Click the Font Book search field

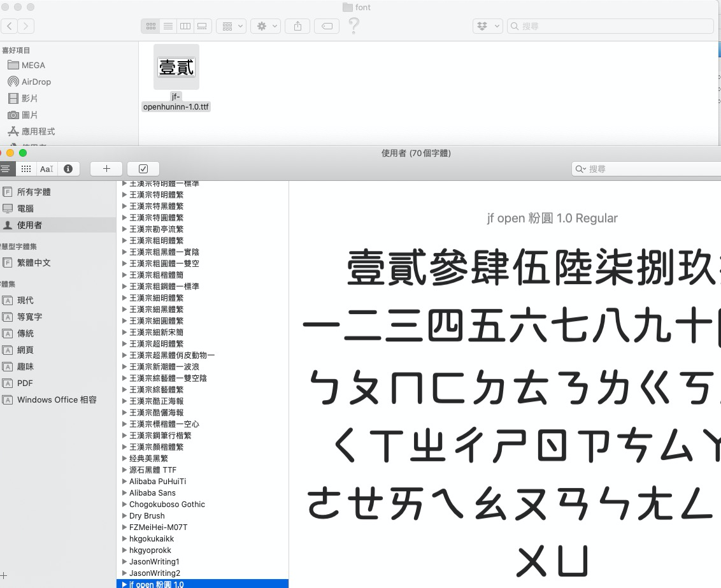[646, 169]
